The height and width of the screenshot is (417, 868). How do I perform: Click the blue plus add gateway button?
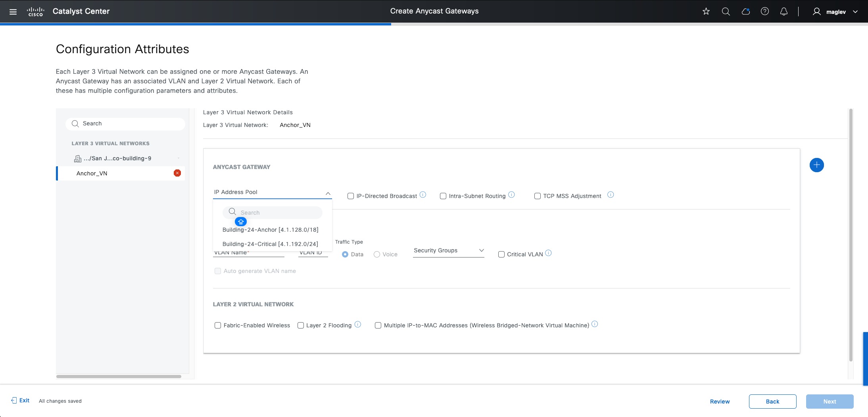(816, 165)
